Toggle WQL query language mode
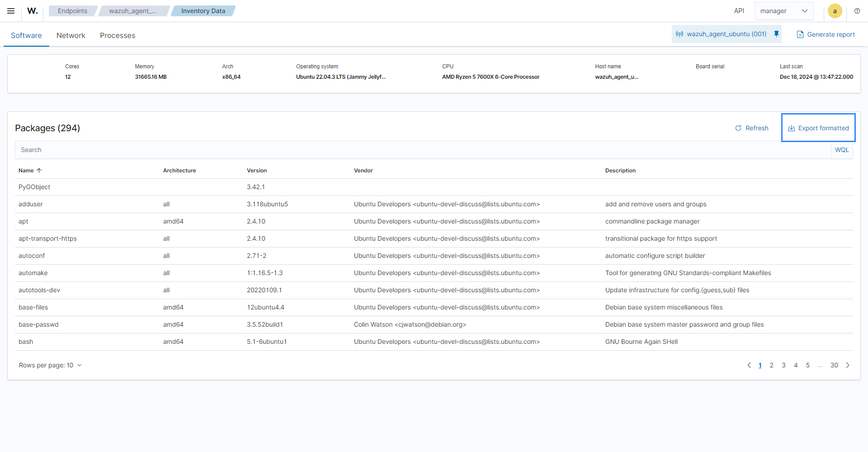868x452 pixels. point(841,150)
